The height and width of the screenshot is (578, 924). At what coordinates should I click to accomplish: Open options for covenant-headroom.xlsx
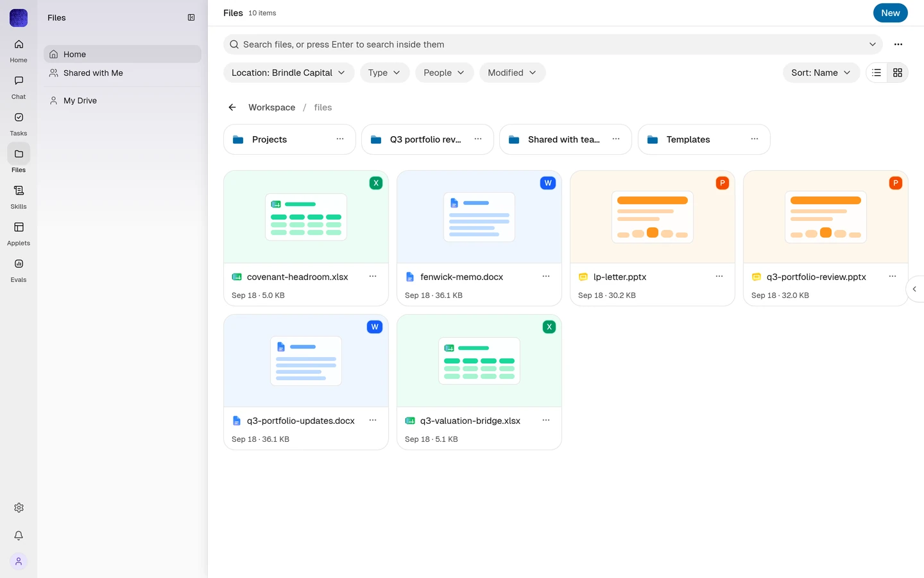373,277
